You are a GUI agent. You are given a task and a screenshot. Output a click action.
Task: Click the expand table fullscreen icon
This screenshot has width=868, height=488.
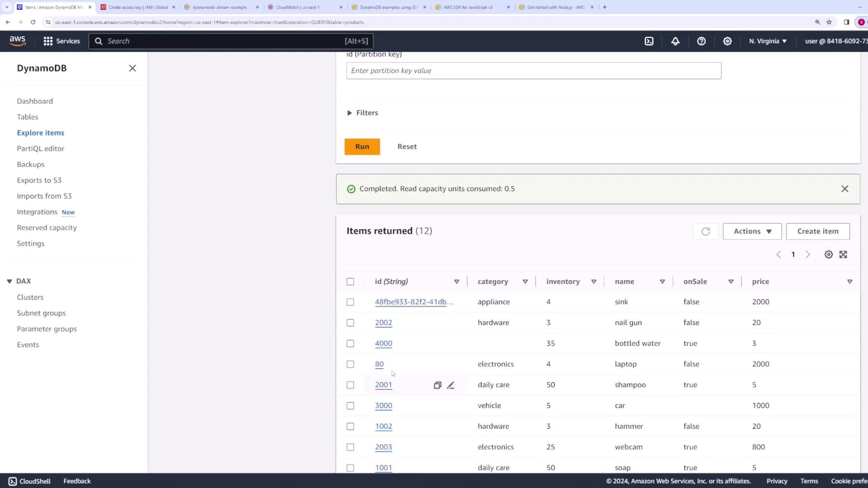[843, 254]
